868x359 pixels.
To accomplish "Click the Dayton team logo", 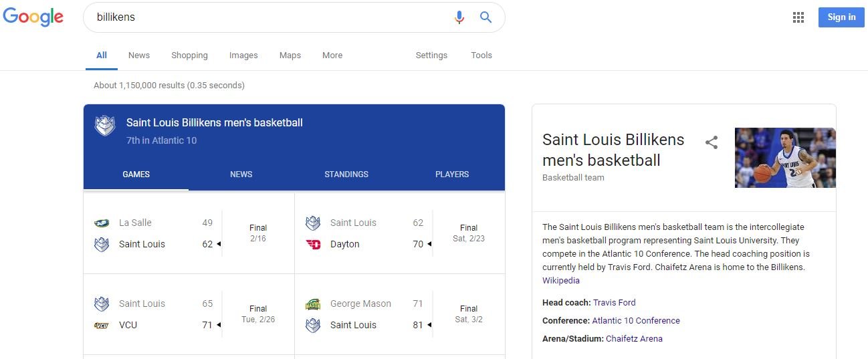I will pos(313,244).
